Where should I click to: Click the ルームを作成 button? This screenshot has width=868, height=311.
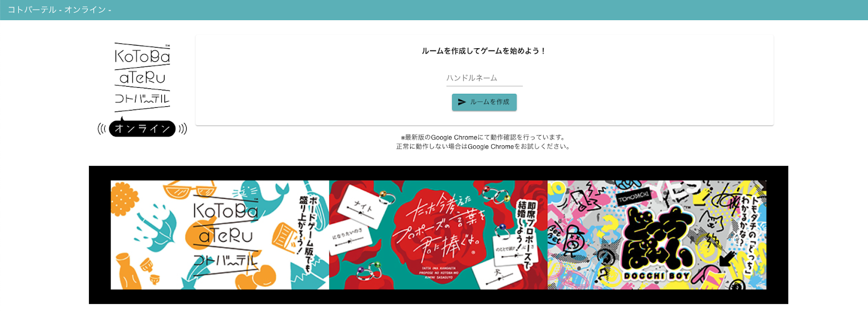tap(484, 102)
